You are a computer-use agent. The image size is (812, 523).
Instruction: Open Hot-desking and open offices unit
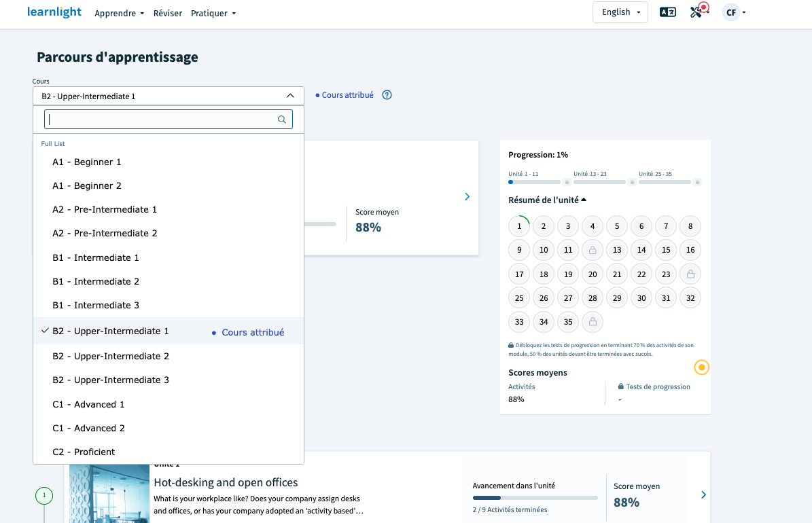point(226,483)
